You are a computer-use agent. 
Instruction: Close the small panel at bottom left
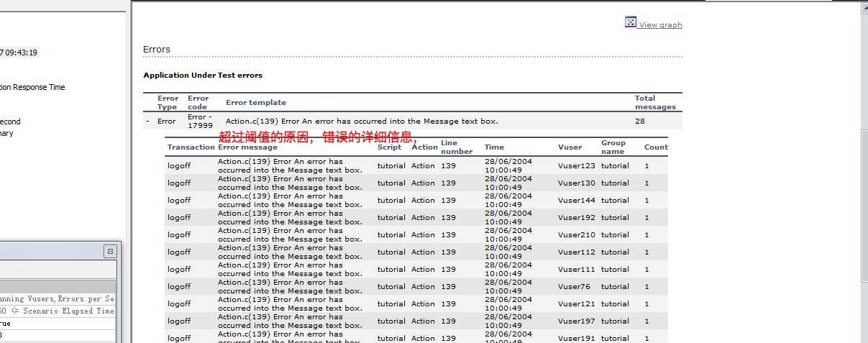(110, 252)
